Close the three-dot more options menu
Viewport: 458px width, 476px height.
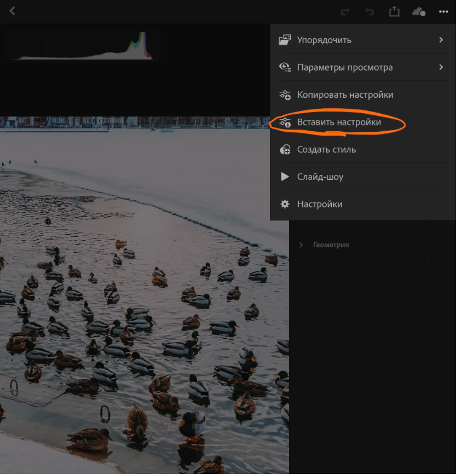443,12
